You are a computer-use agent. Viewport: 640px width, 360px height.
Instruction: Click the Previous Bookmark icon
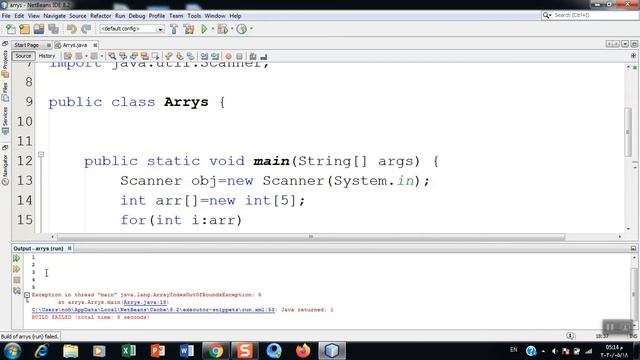pos(169,56)
